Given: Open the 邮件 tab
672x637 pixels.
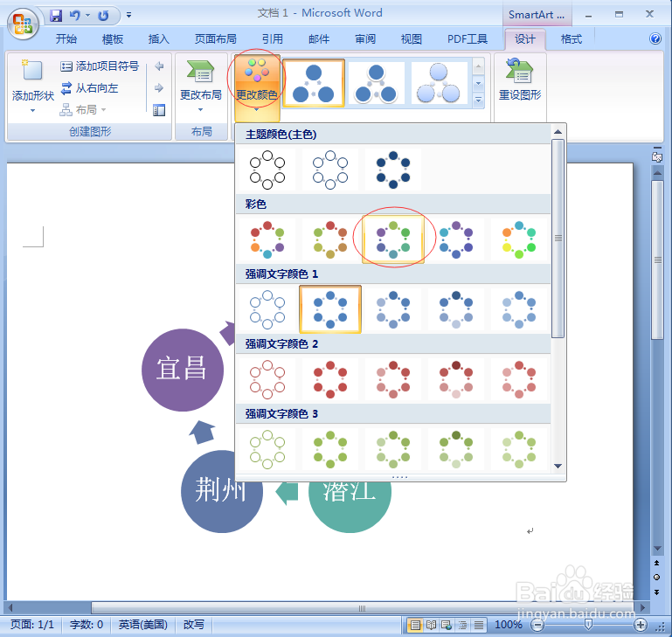Looking at the screenshot, I should tap(319, 39).
